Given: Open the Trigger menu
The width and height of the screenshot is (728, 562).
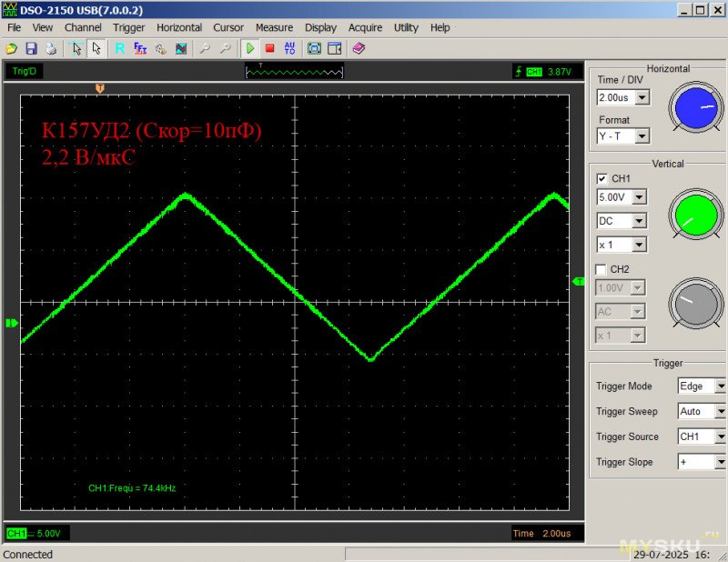Looking at the screenshot, I should click(x=128, y=27).
